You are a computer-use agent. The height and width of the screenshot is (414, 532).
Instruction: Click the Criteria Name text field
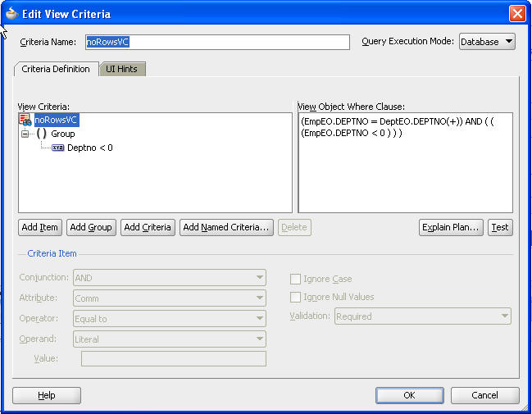pyautogui.click(x=217, y=42)
